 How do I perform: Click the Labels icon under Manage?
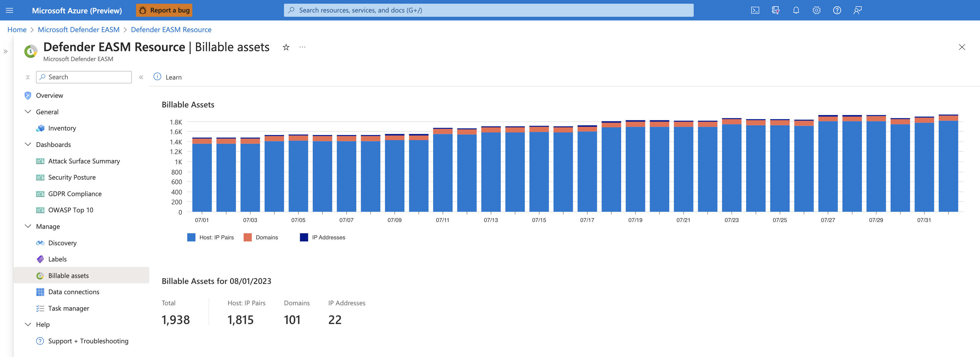pyautogui.click(x=41, y=258)
